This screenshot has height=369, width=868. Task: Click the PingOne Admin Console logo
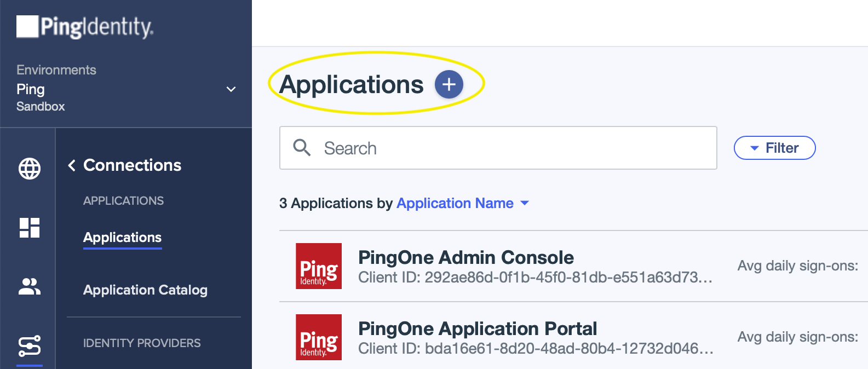pos(318,266)
